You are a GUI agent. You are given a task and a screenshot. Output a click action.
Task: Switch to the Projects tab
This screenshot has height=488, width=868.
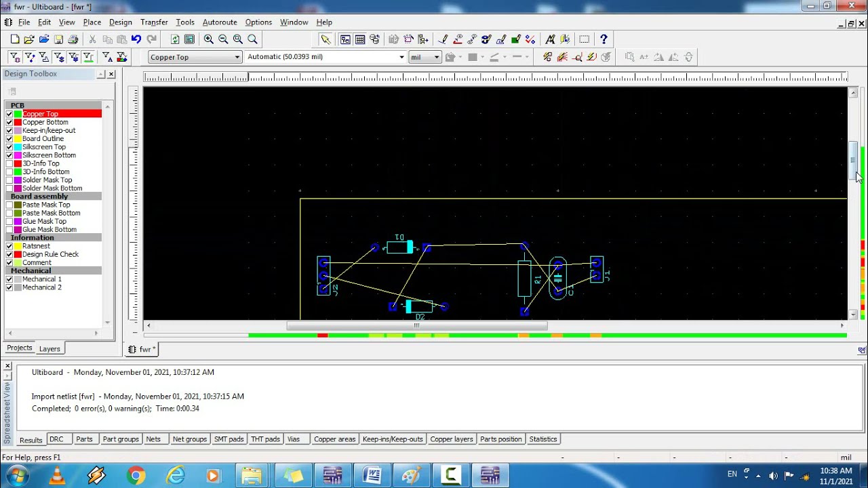19,348
